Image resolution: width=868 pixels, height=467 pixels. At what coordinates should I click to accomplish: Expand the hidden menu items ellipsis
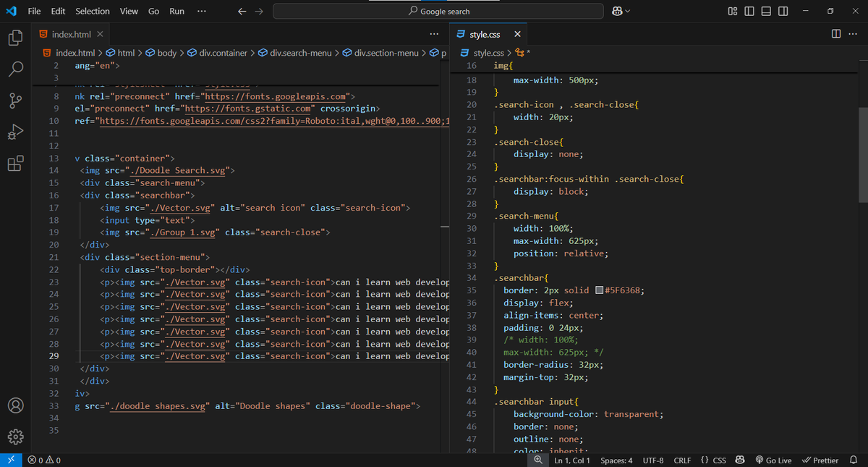(x=201, y=12)
